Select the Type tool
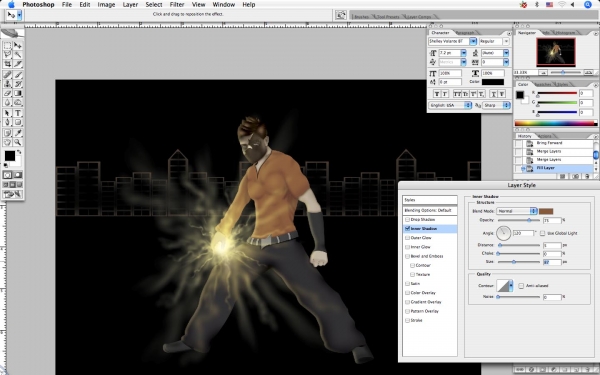This screenshot has width=600, height=375. click(18, 113)
